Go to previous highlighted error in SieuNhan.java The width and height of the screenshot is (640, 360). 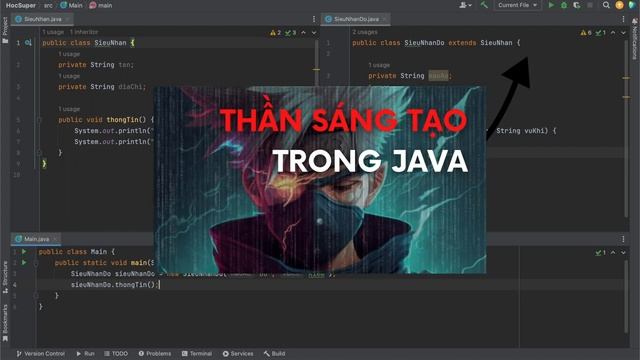coord(303,33)
